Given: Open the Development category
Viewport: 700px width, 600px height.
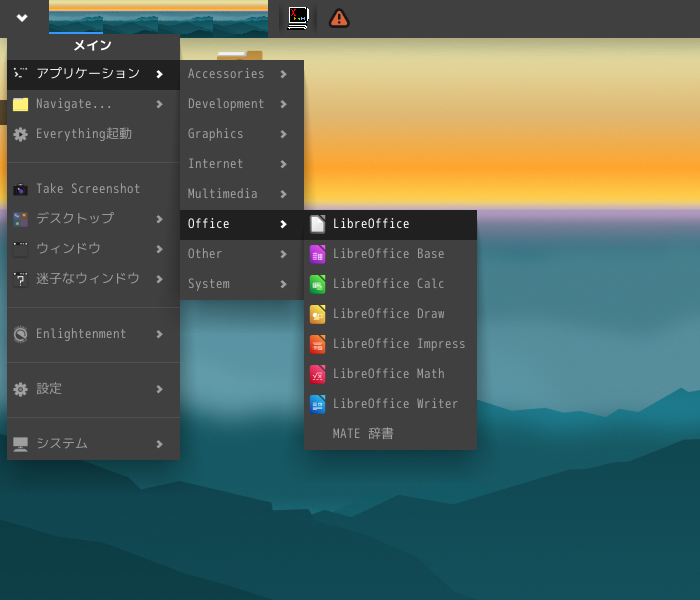Looking at the screenshot, I should [242, 104].
